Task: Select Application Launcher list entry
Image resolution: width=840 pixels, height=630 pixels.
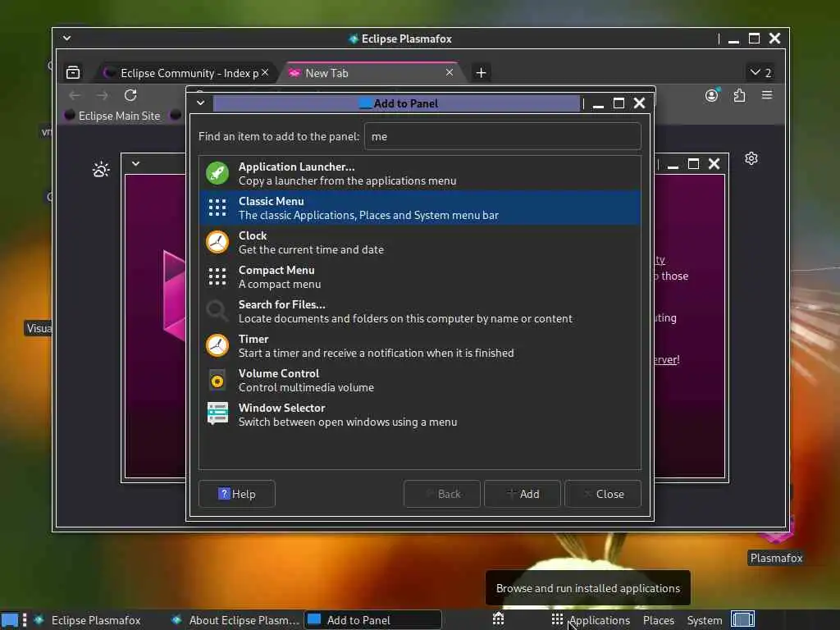Action: click(x=420, y=173)
